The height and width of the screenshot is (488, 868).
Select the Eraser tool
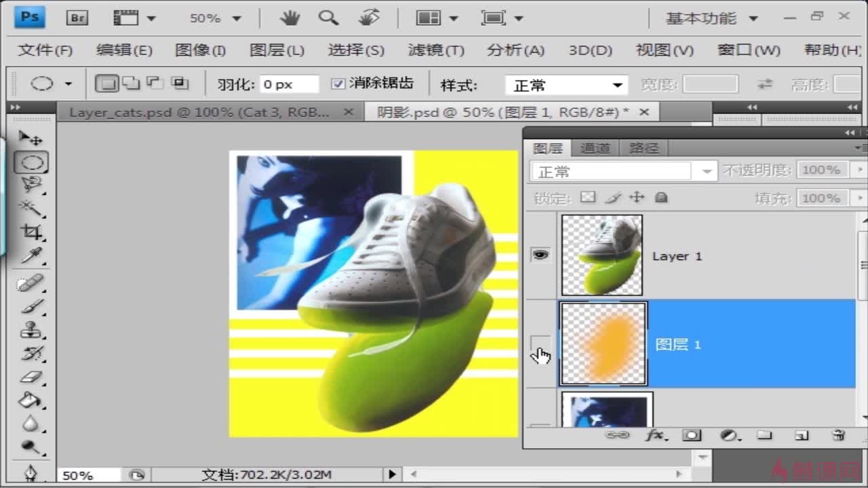[31, 377]
